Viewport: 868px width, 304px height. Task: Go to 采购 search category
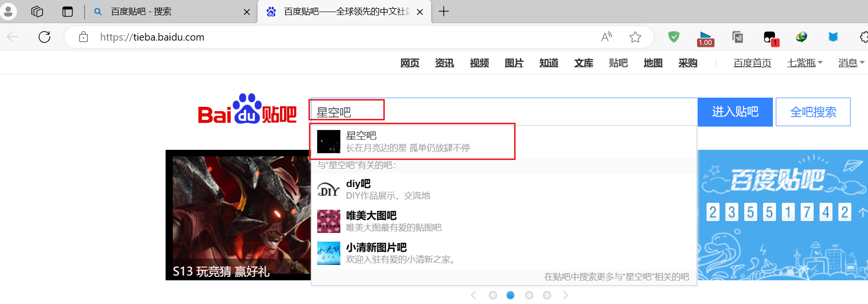[688, 63]
